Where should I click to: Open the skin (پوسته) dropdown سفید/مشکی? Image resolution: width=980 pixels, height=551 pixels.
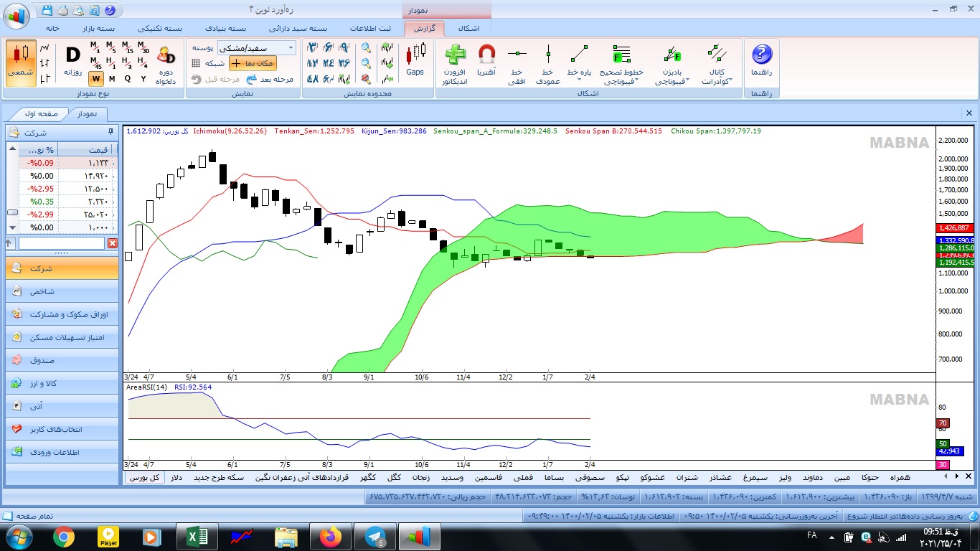[255, 48]
